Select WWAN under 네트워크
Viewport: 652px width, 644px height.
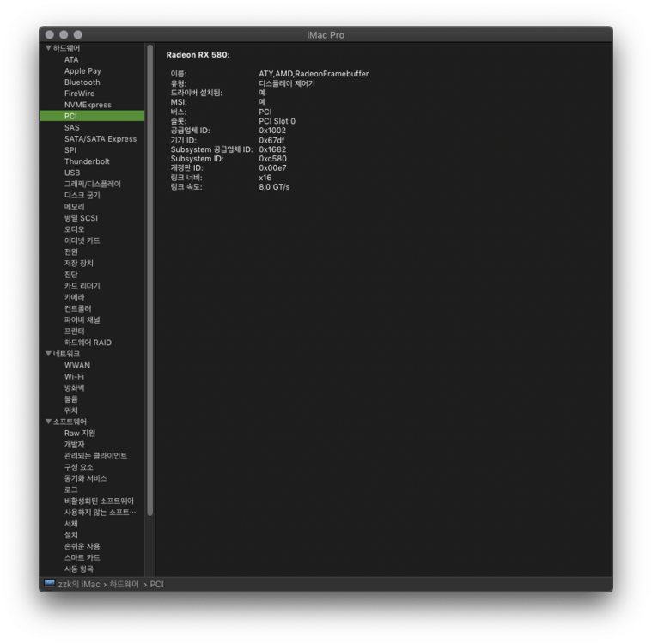click(x=77, y=365)
